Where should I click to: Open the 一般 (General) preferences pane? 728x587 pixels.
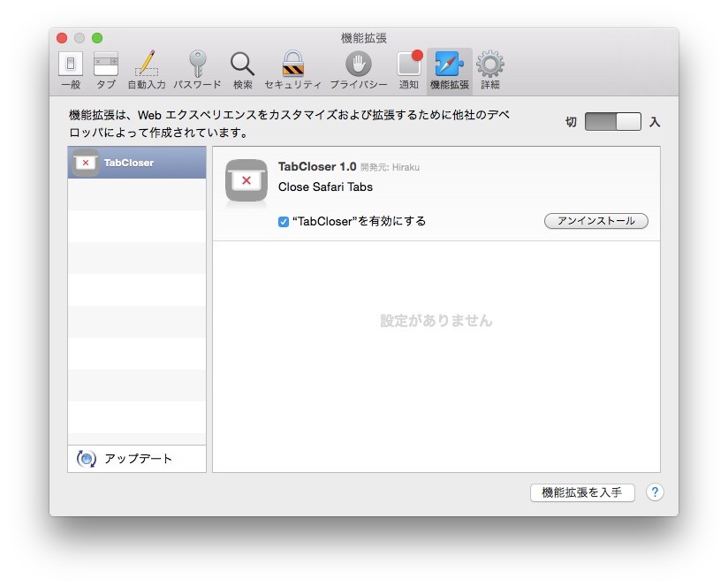pyautogui.click(x=71, y=71)
